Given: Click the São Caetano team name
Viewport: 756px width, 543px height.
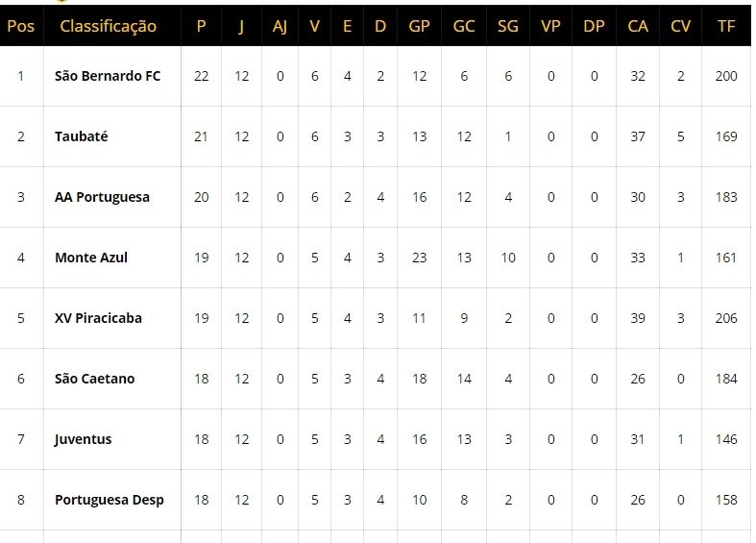Looking at the screenshot, I should click(94, 379).
